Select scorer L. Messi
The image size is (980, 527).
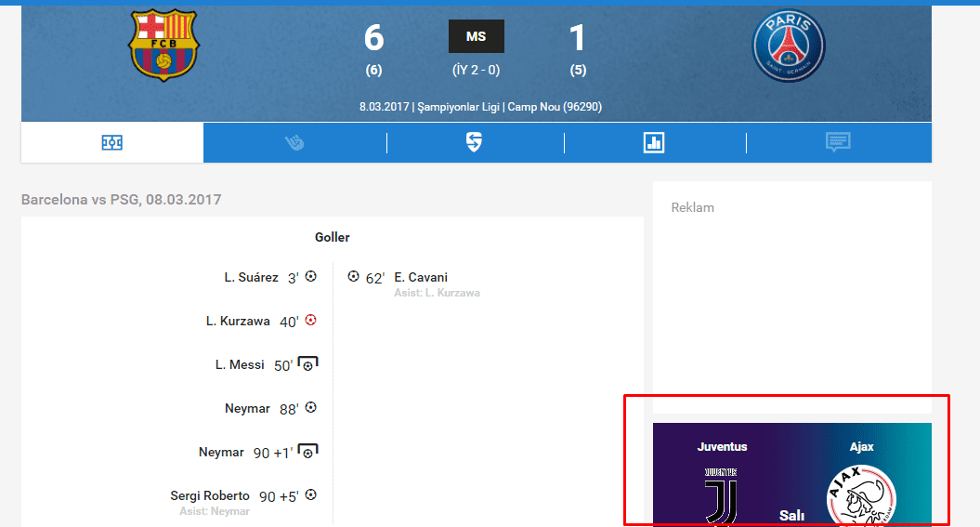pos(240,365)
